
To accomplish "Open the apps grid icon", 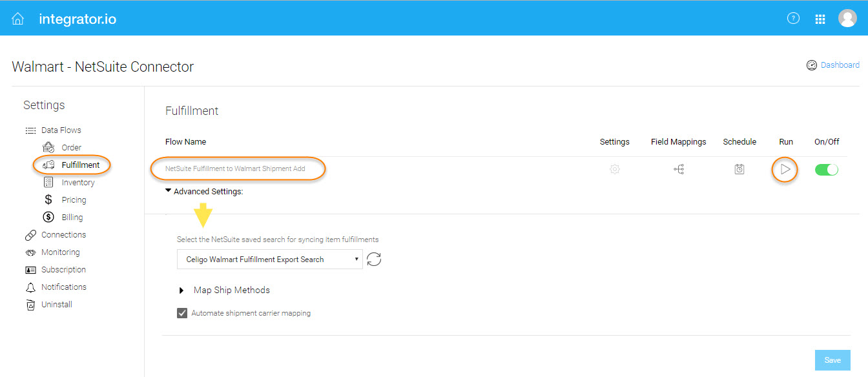I will (x=820, y=19).
